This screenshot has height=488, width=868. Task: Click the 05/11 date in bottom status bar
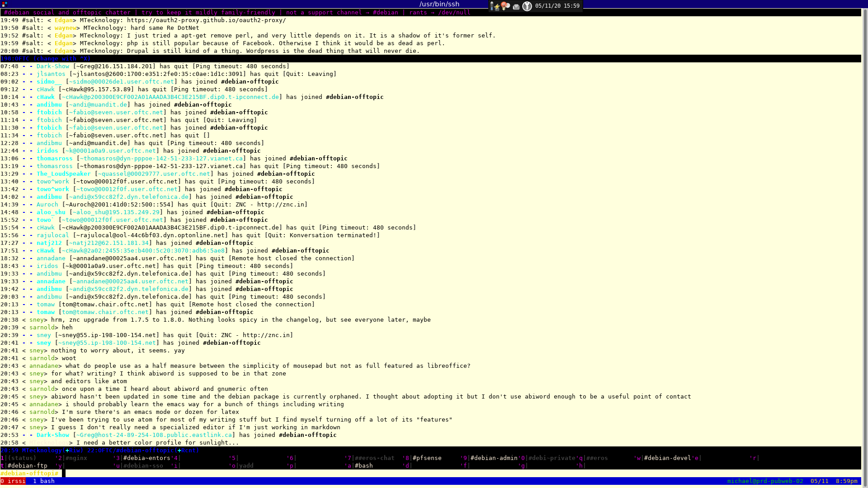pyautogui.click(x=819, y=481)
